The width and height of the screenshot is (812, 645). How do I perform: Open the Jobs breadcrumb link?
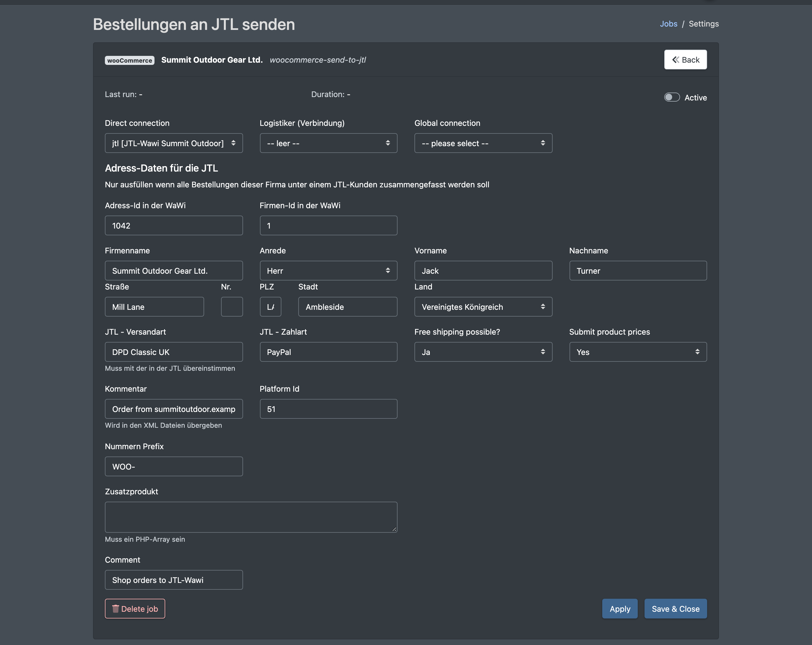(668, 24)
